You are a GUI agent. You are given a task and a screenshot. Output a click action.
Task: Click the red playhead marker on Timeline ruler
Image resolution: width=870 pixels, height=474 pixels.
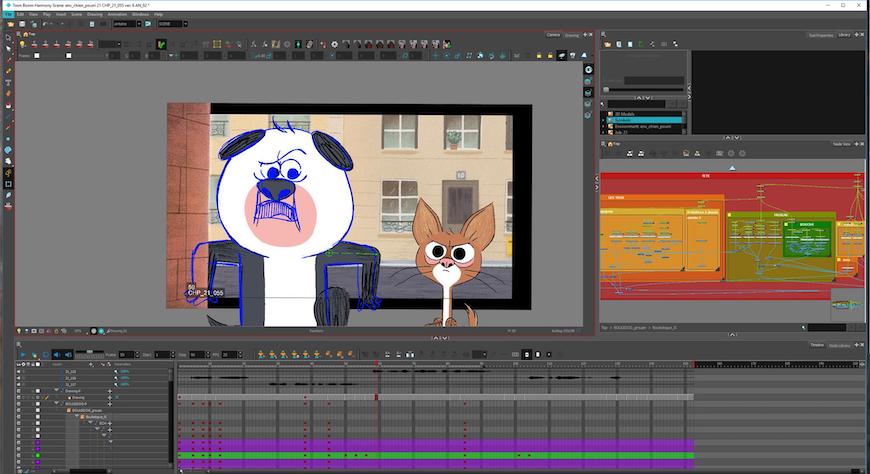coord(376,364)
